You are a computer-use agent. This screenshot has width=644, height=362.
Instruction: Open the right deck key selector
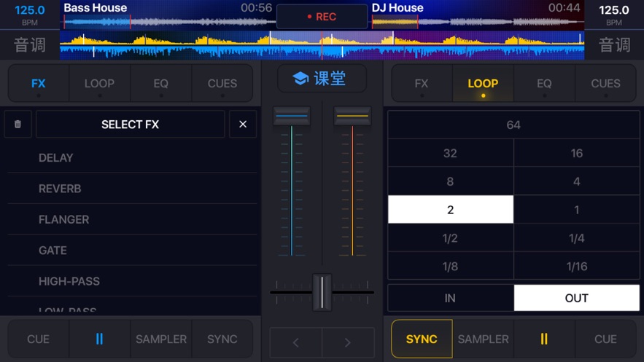614,45
